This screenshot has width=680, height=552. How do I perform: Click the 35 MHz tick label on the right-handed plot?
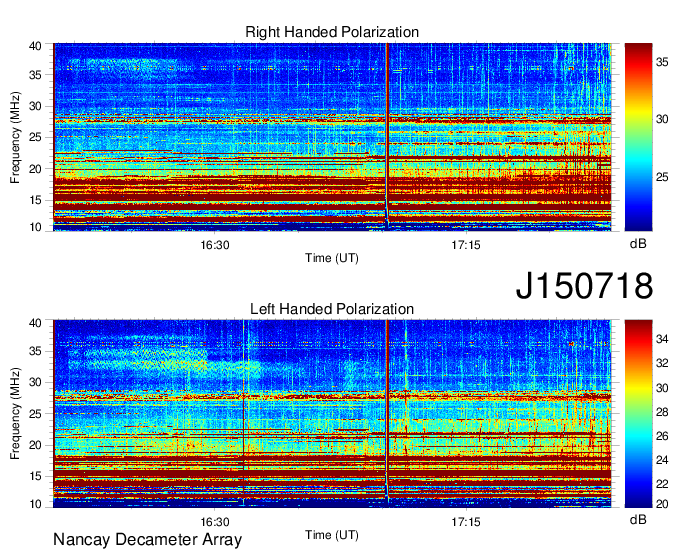tap(36, 75)
